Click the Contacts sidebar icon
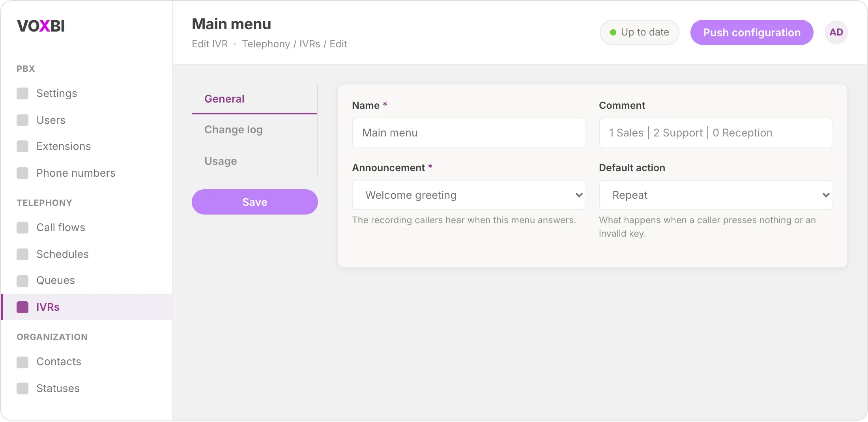 (22, 362)
